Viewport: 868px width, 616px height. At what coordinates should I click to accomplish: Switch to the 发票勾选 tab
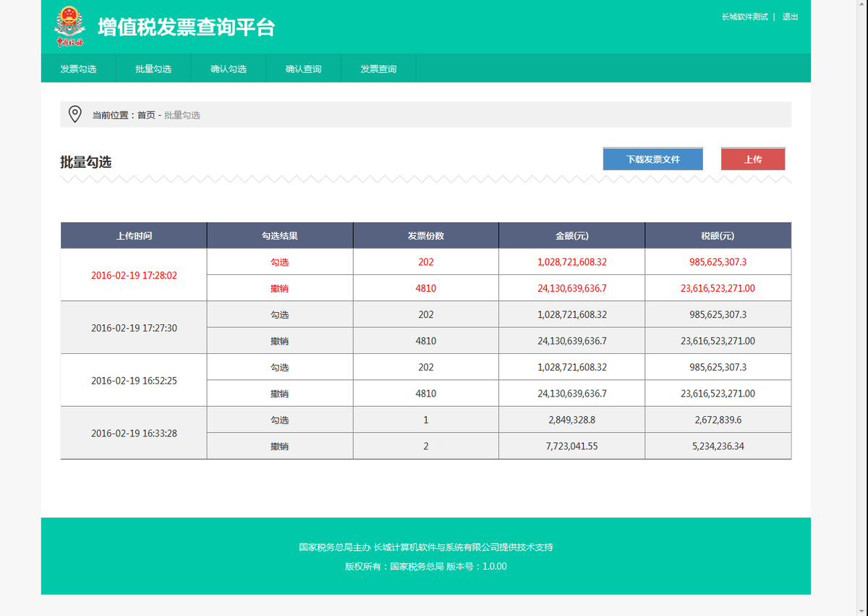point(79,68)
